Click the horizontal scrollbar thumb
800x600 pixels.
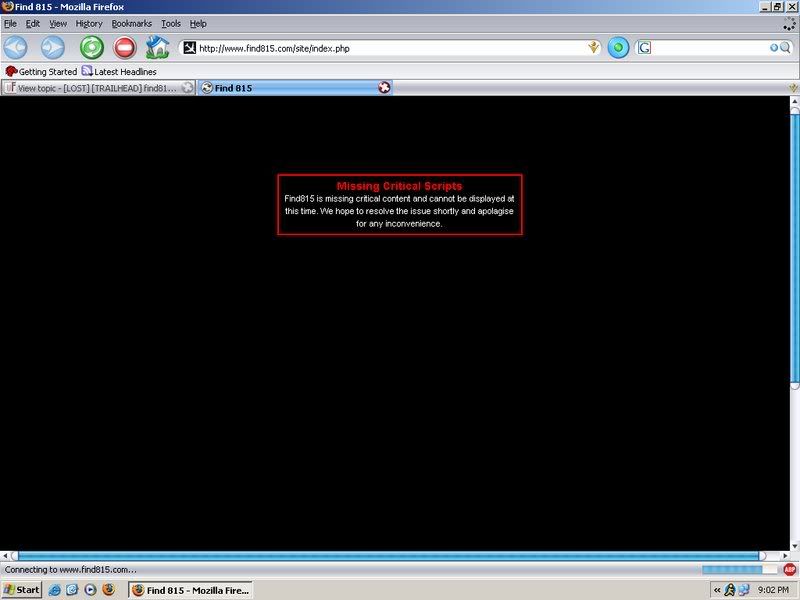[390, 556]
